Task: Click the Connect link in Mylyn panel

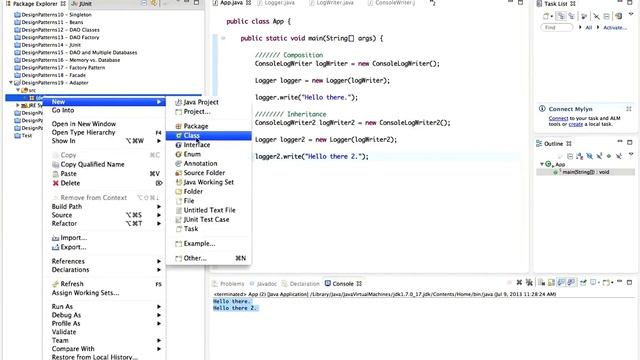Action: 558,118
